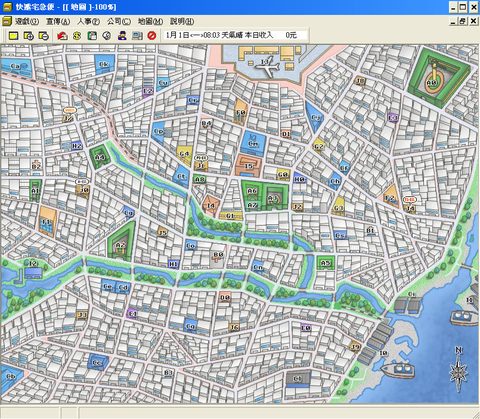The height and width of the screenshot is (419, 480).
Task: Click the airplane airport on the map
Action: pos(267,65)
